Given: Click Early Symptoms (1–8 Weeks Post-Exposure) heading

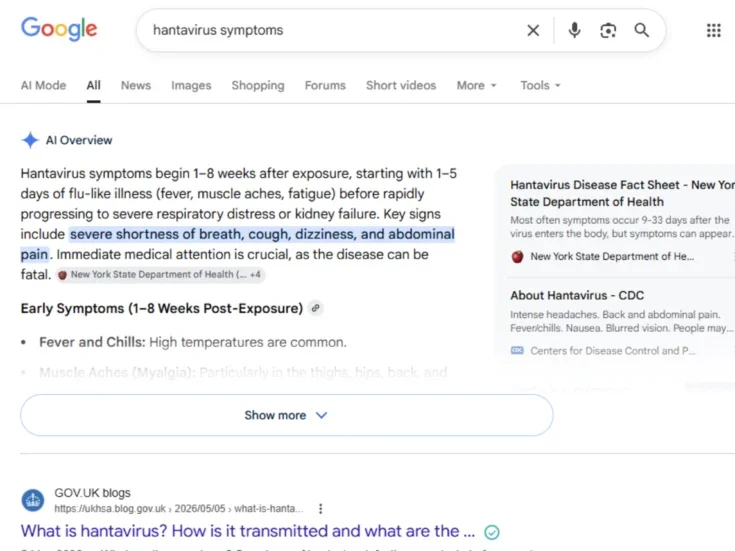Looking at the screenshot, I should point(162,308).
